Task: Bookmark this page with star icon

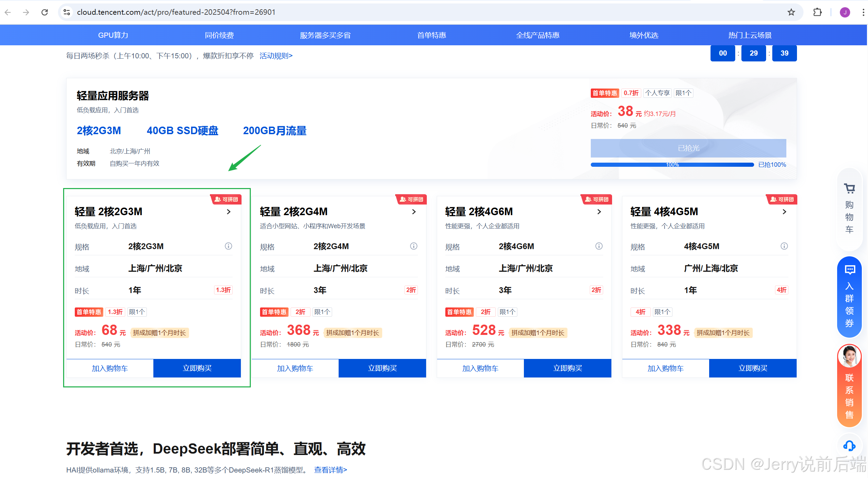Action: coord(791,12)
